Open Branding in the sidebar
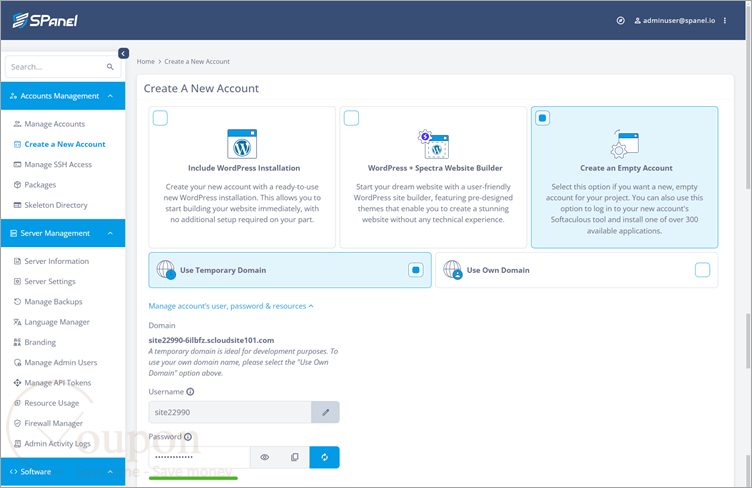The image size is (752, 488). (x=40, y=342)
